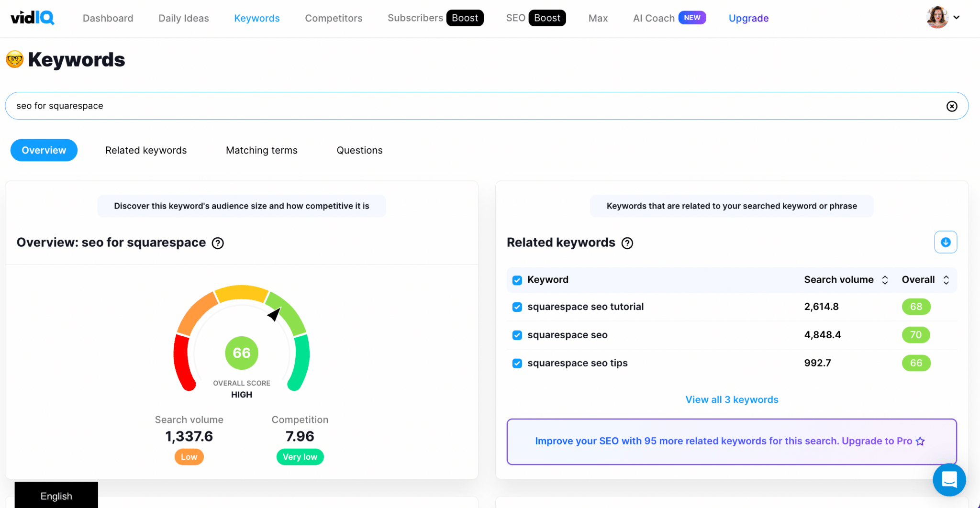Open the chat support bubble
980x508 pixels.
click(949, 479)
